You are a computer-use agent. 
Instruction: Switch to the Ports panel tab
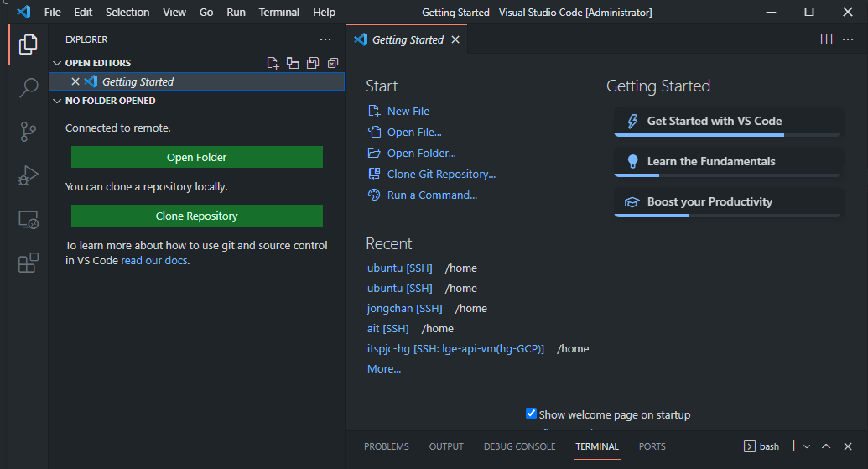[x=652, y=446]
